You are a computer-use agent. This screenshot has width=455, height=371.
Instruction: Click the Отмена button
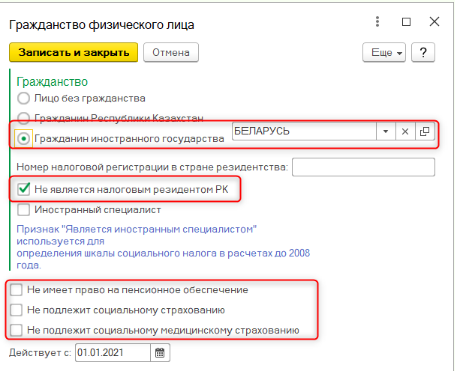[171, 52]
